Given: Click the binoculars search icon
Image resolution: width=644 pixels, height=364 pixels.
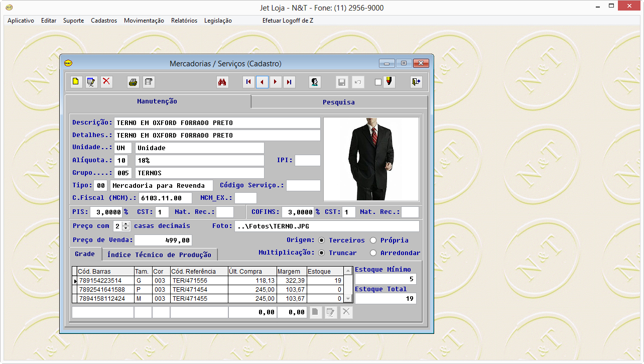Looking at the screenshot, I should pos(222,82).
